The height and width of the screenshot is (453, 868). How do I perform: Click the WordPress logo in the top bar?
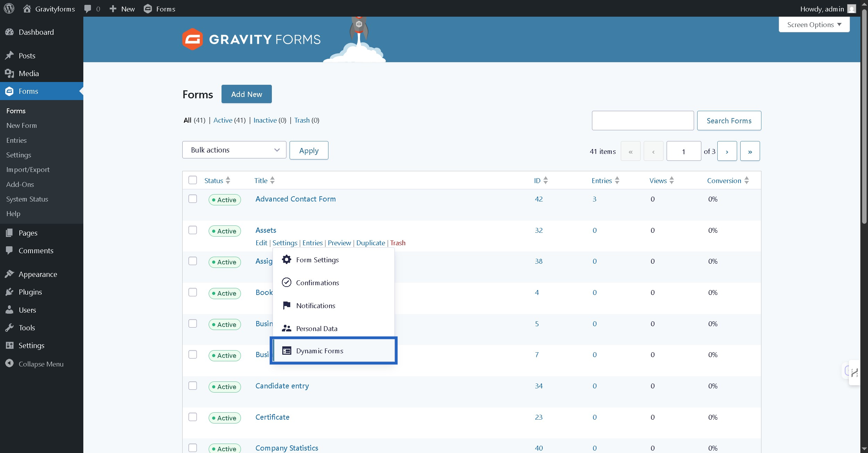[9, 9]
